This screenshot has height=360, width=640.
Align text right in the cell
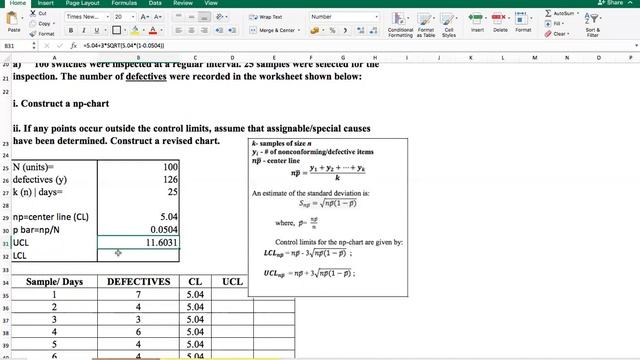204,30
